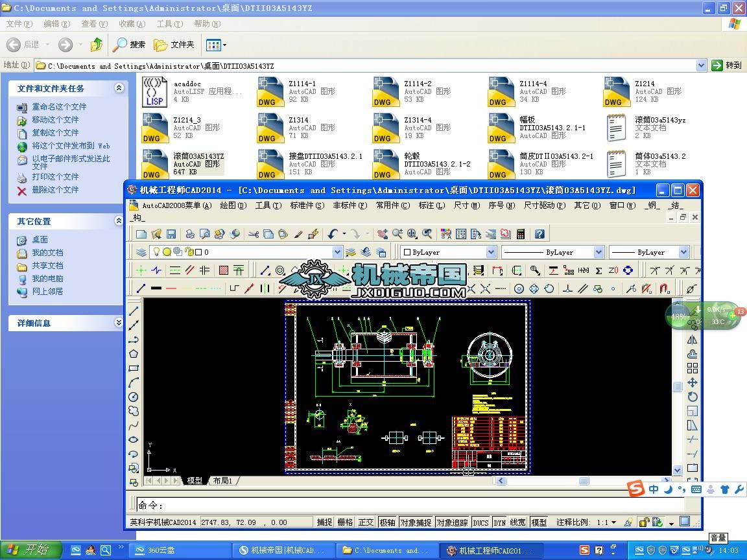This screenshot has width=747, height=560.
Task: Toggle 正交 ortho mode in status bar
Action: [366, 522]
